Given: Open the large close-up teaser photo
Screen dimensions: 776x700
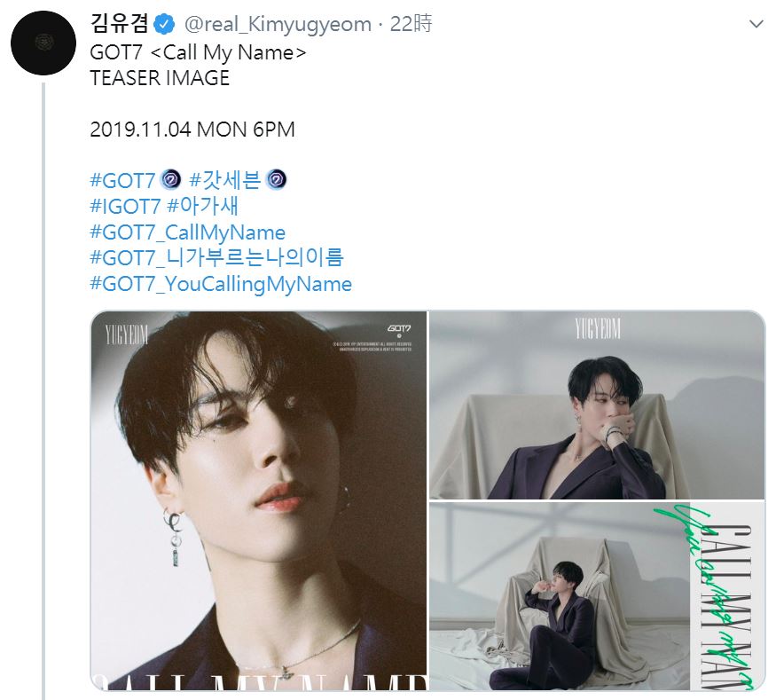Looking at the screenshot, I should tap(259, 500).
